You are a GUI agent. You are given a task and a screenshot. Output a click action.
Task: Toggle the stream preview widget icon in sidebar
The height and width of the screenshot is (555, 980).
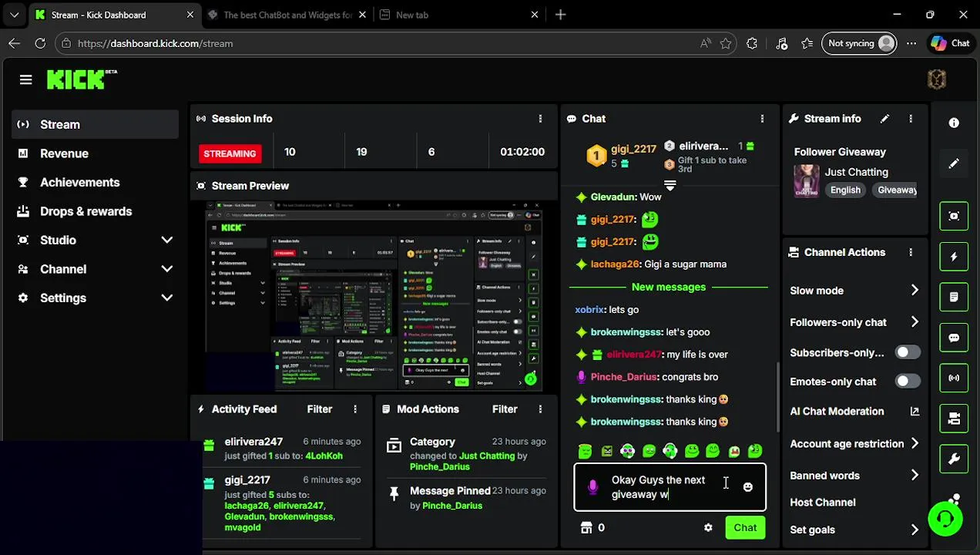tap(954, 216)
